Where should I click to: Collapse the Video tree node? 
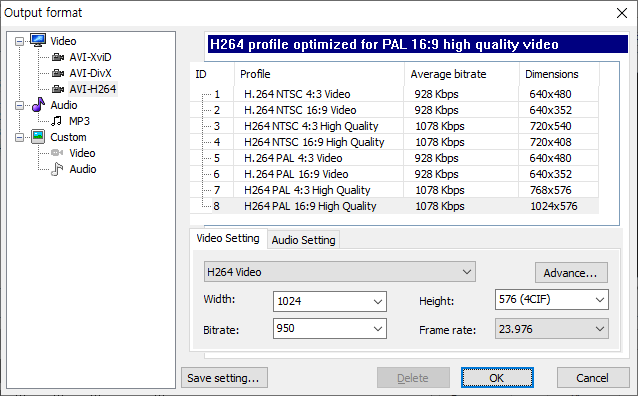(19, 41)
